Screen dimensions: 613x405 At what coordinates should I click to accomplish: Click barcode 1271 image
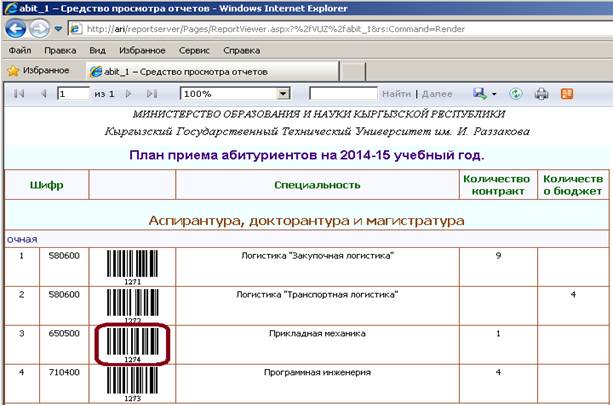[133, 267]
